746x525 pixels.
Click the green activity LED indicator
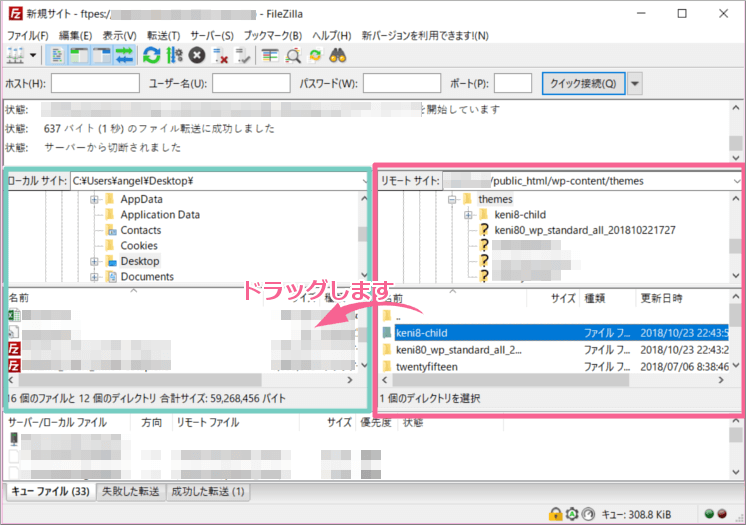tap(709, 514)
